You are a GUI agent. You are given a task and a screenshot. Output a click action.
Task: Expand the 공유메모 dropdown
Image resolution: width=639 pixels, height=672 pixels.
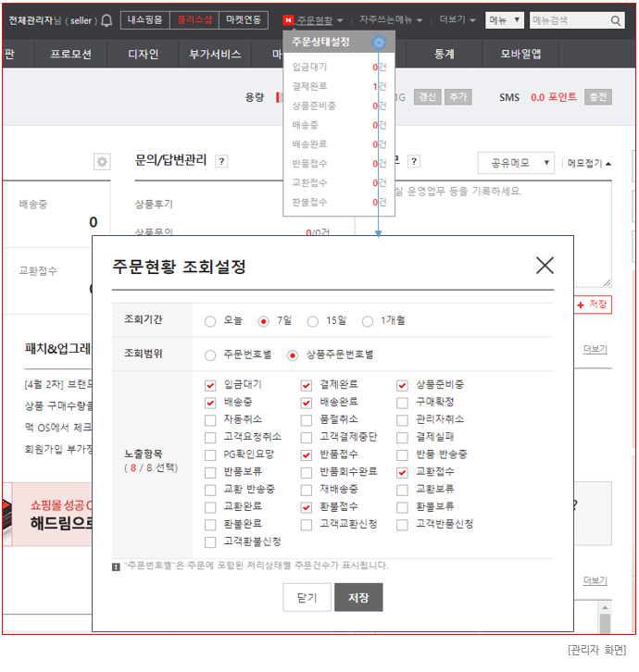tap(517, 162)
